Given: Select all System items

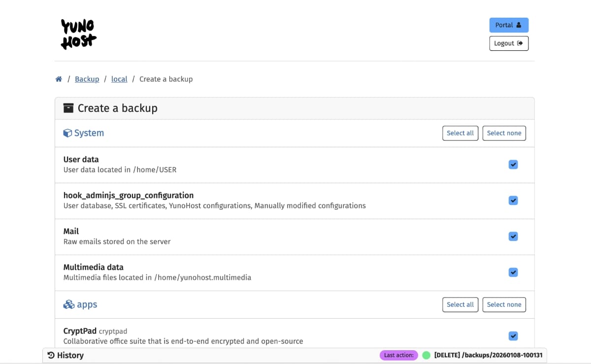Looking at the screenshot, I should click(x=460, y=133).
